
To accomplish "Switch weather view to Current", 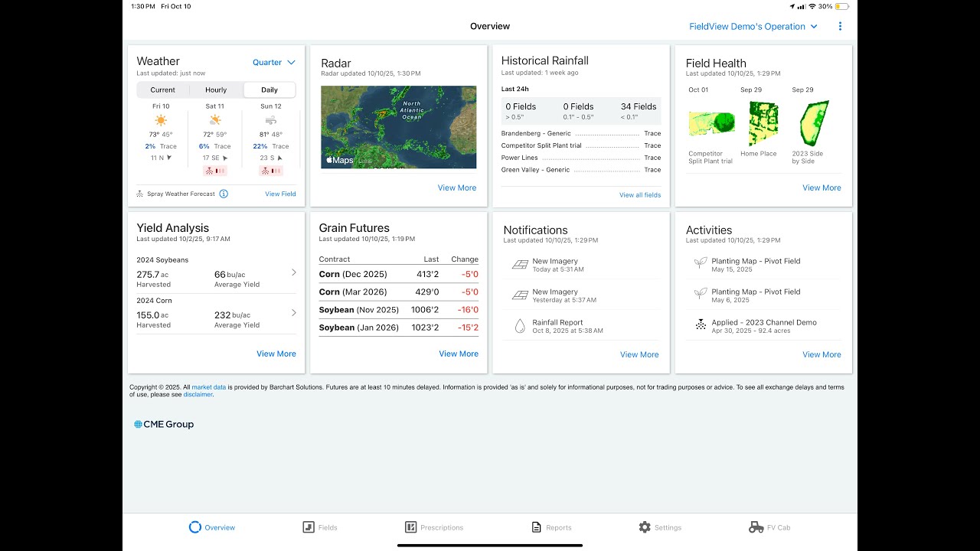I will [x=163, y=90].
